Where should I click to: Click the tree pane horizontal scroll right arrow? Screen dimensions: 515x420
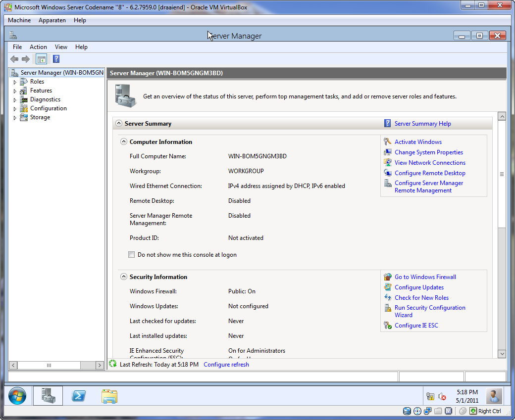tap(100, 365)
